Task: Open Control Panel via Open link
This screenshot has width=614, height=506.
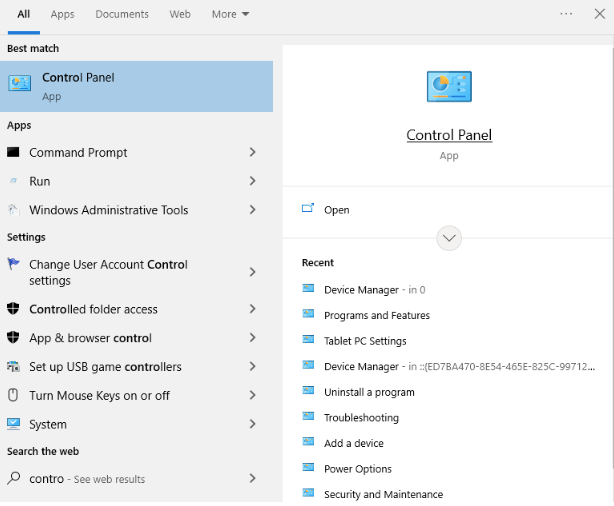Action: (336, 210)
